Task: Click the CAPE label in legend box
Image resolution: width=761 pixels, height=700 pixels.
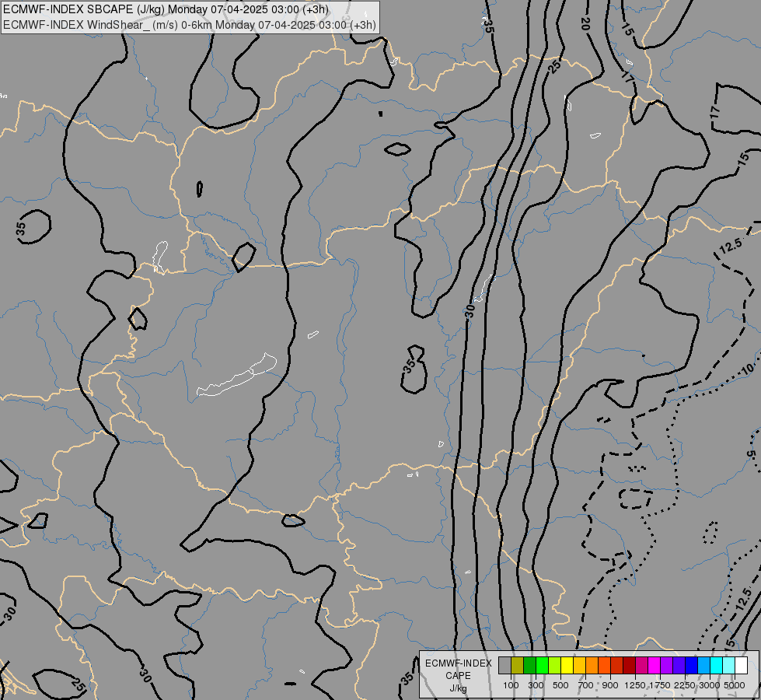Action: (x=458, y=676)
